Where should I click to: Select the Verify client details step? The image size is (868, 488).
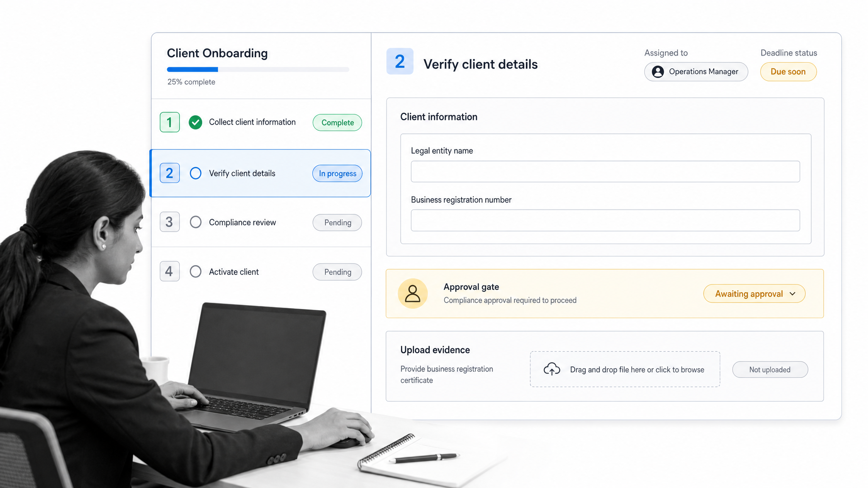click(261, 173)
